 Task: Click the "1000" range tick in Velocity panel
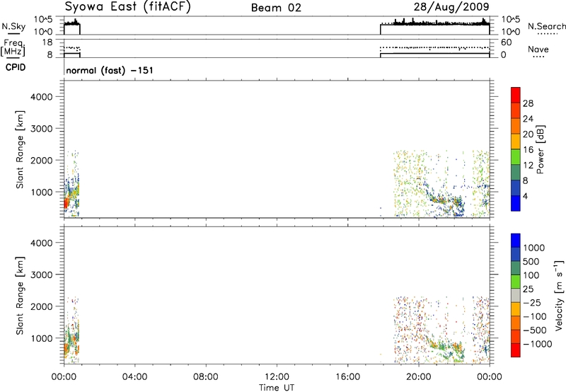[42, 338]
